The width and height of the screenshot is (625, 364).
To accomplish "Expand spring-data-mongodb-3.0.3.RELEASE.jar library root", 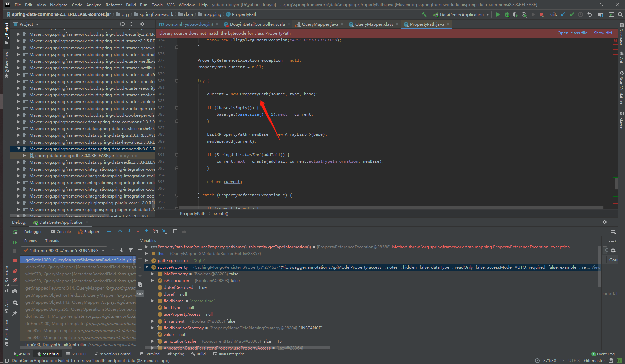I will [x=25, y=156].
